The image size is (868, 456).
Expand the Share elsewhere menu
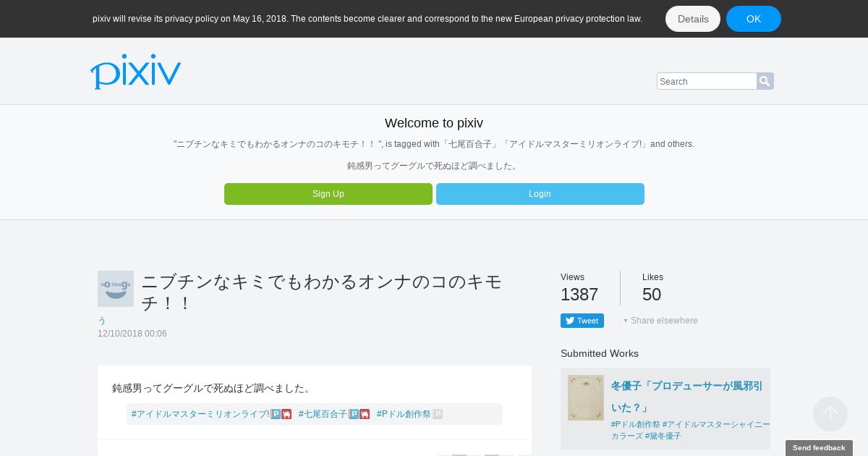coord(661,321)
